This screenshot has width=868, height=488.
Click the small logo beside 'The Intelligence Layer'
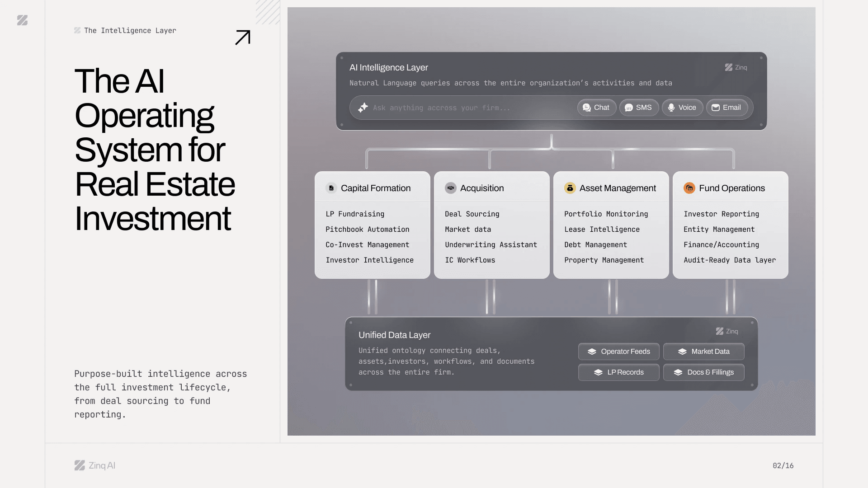77,30
